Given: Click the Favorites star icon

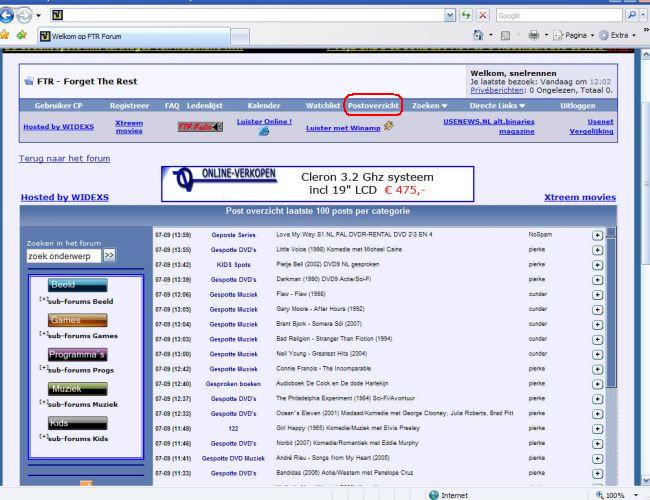Looking at the screenshot, I should pos(5,35).
